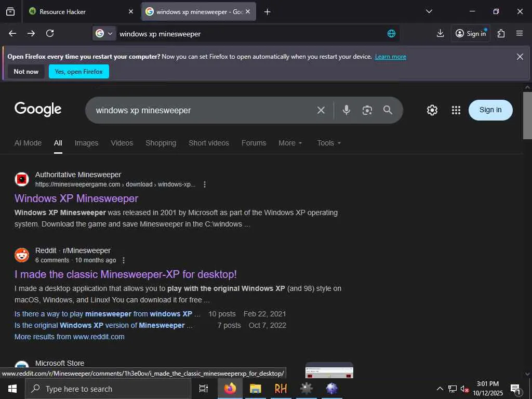This screenshot has width=532, height=399.
Task: Open Firefox View button in tab bar
Action: [x=10, y=11]
